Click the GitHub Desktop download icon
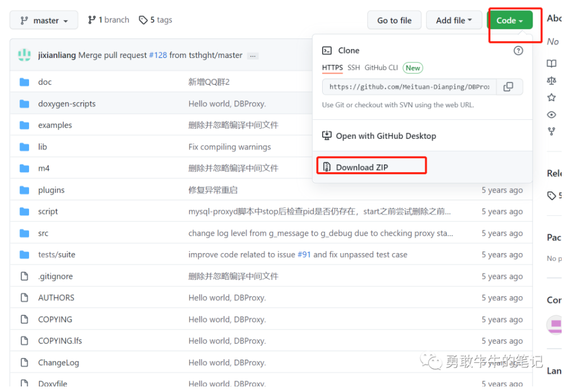565x392 pixels. coord(327,135)
